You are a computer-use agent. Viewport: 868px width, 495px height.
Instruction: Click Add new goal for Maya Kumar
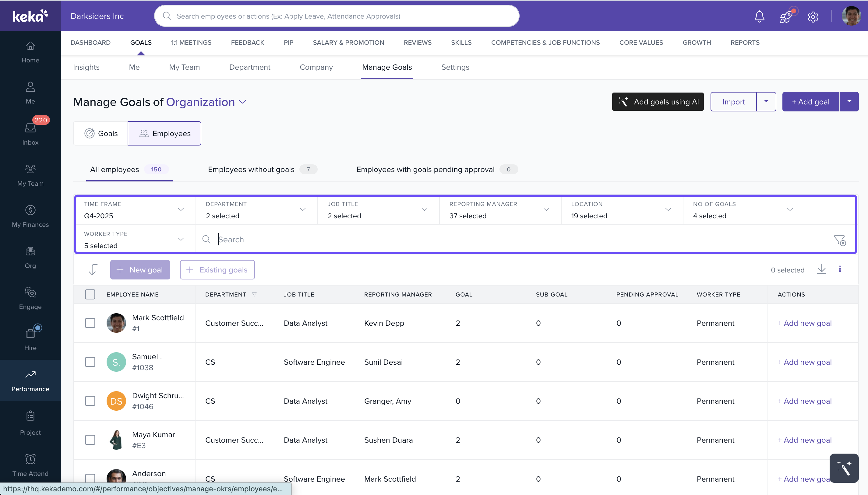click(x=804, y=440)
